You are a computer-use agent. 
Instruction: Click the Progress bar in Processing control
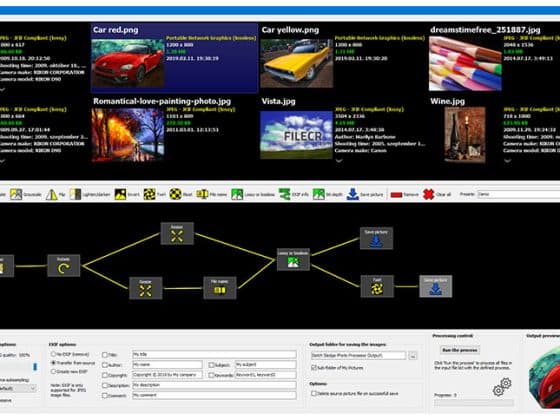(474, 403)
